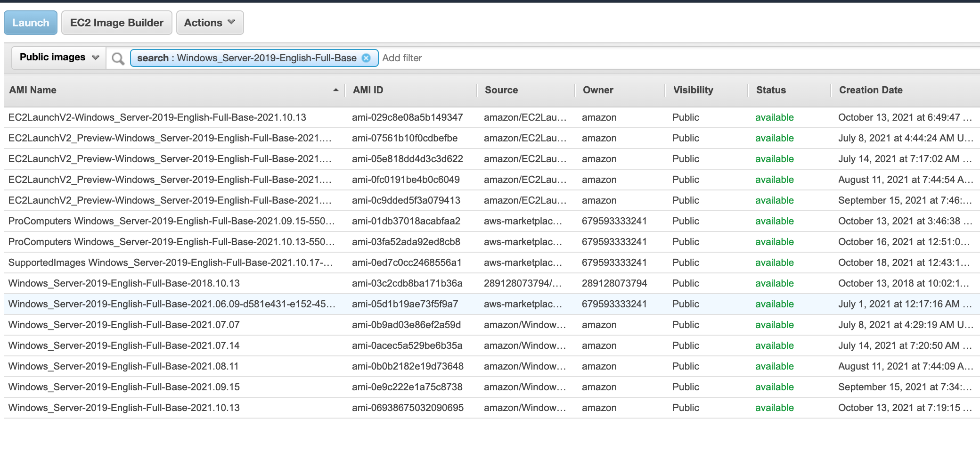Select AMI ID ami-0b0b2182e19d73648
This screenshot has height=461, width=980.
click(408, 366)
